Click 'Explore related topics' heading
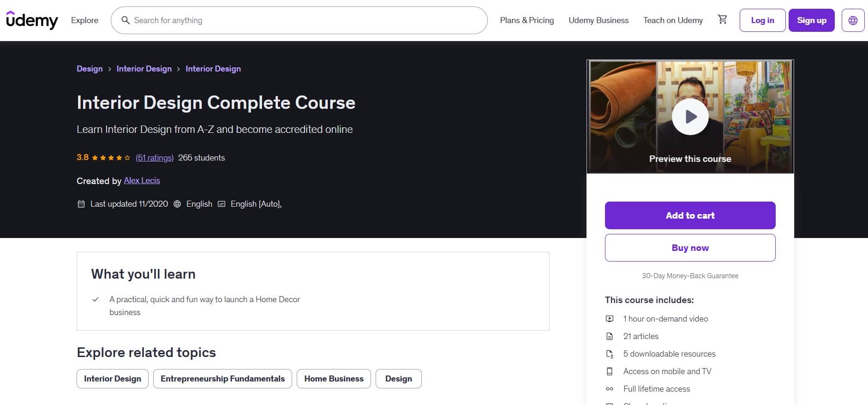Viewport: 868px width, 405px height. point(146,352)
